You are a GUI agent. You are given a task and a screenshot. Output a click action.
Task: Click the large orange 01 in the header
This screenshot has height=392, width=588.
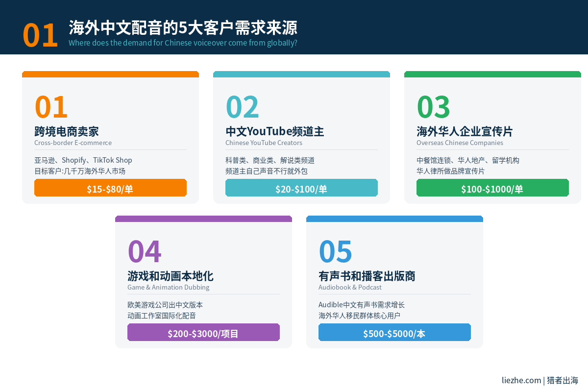[40, 35]
